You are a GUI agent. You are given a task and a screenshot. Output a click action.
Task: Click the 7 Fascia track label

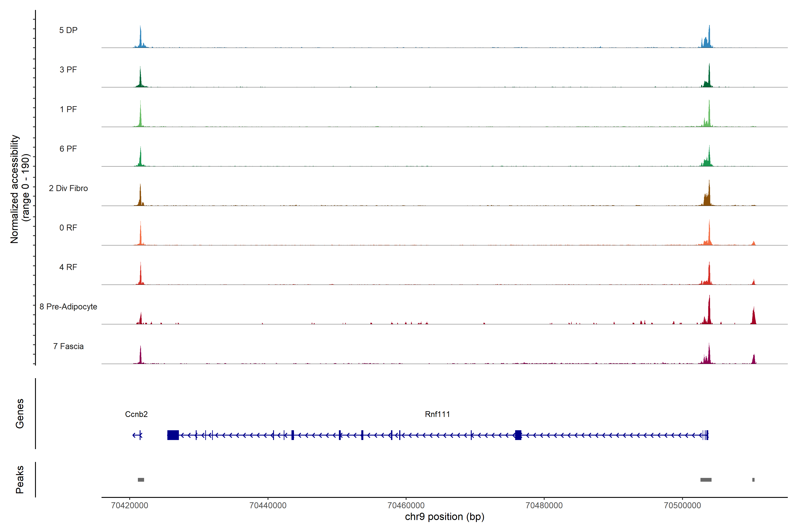68,346
